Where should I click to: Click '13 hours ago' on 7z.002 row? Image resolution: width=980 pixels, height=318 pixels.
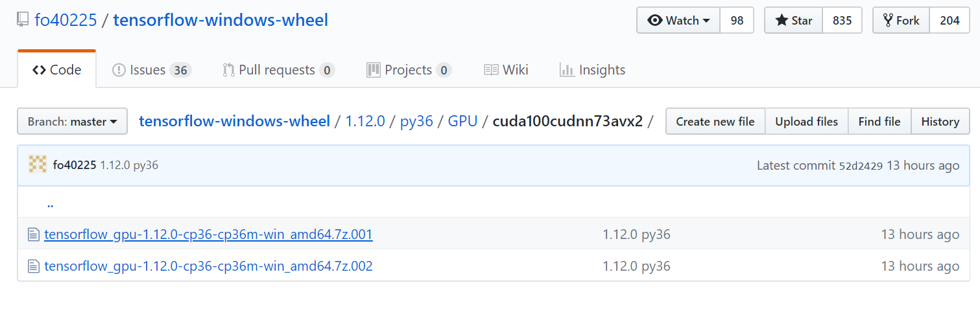[920, 266]
